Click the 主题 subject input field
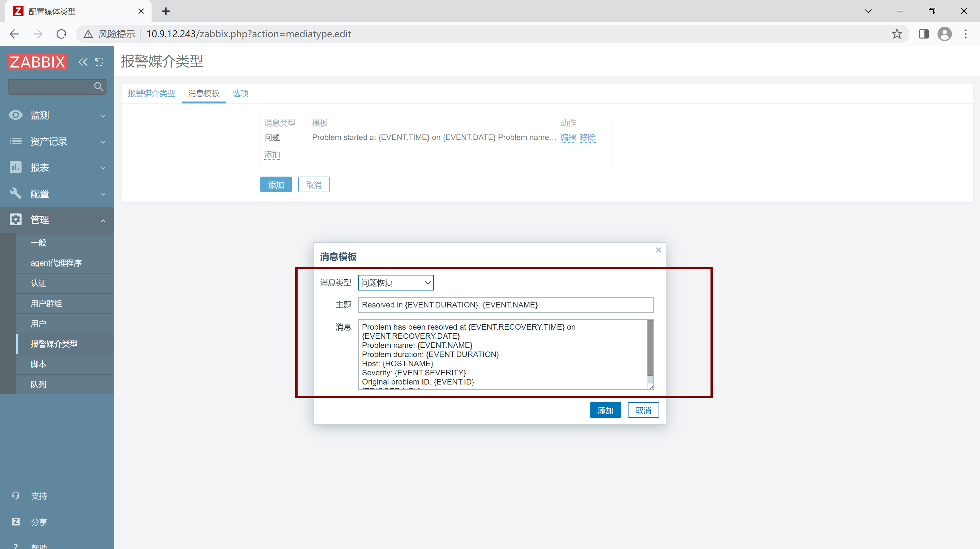The width and height of the screenshot is (980, 549). (506, 305)
